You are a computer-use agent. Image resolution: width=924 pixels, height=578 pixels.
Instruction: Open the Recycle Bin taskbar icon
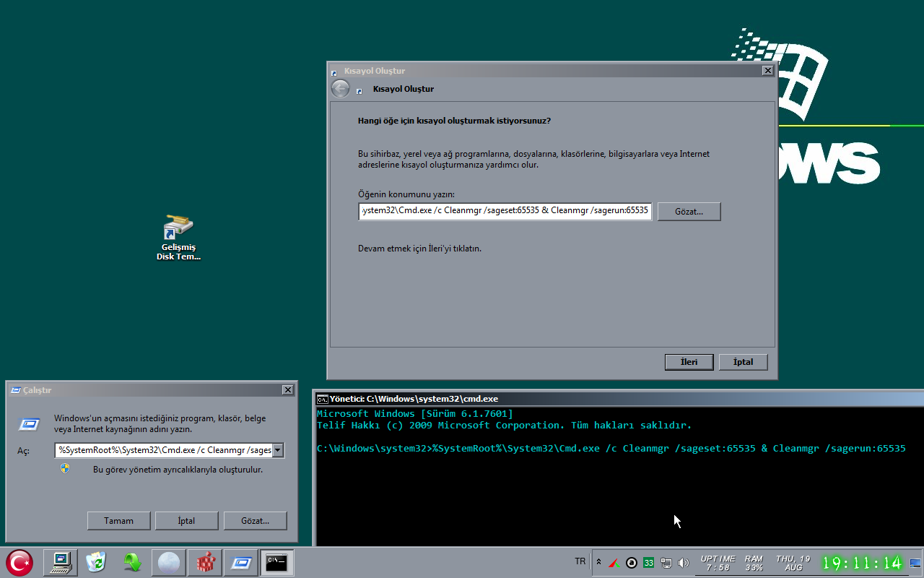tap(96, 562)
